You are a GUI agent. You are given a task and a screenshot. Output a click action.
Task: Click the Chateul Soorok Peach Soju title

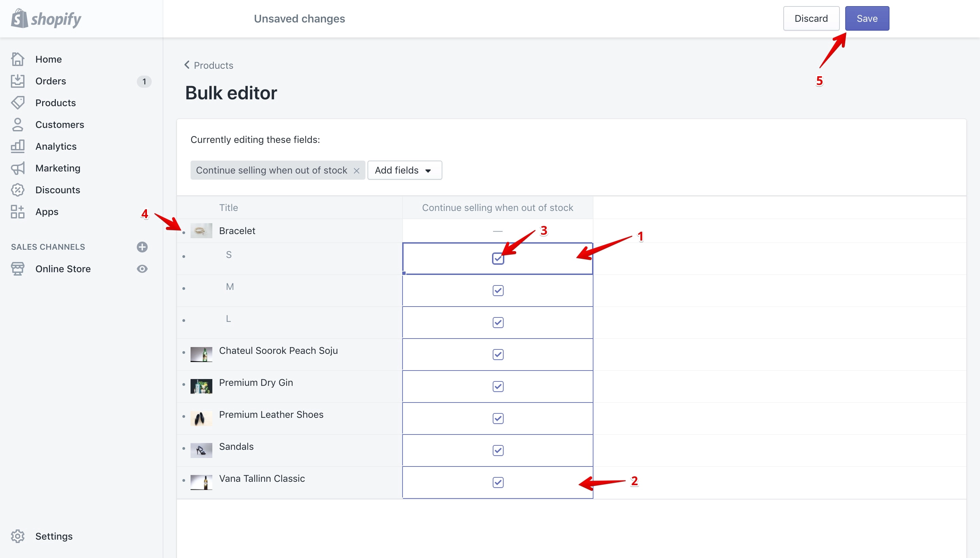[x=278, y=351]
